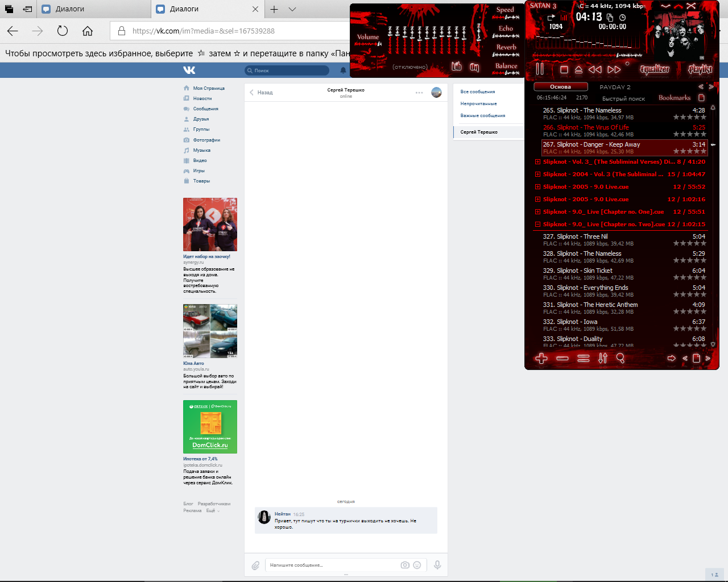Toggle the Playlist panel button

click(x=700, y=69)
